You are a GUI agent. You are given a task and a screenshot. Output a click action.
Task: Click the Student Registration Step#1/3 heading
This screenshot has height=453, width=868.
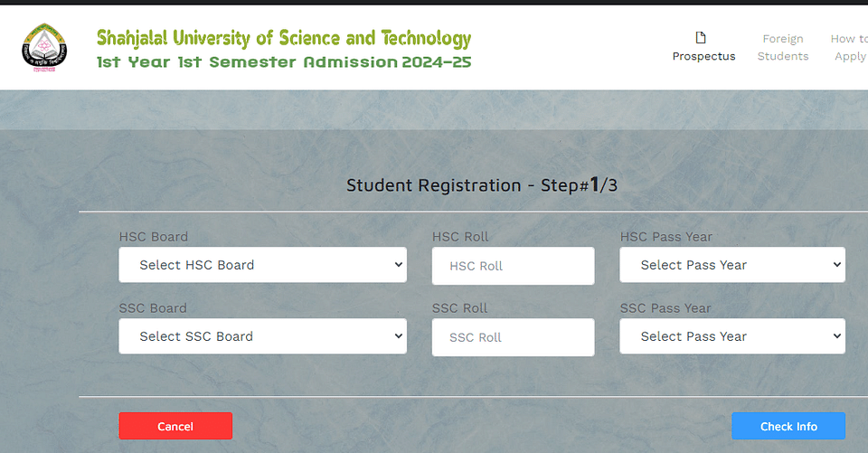click(x=482, y=185)
